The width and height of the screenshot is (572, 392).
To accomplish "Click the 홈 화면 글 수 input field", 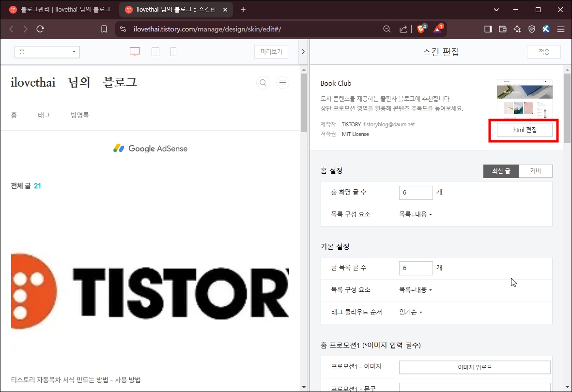I will click(416, 192).
